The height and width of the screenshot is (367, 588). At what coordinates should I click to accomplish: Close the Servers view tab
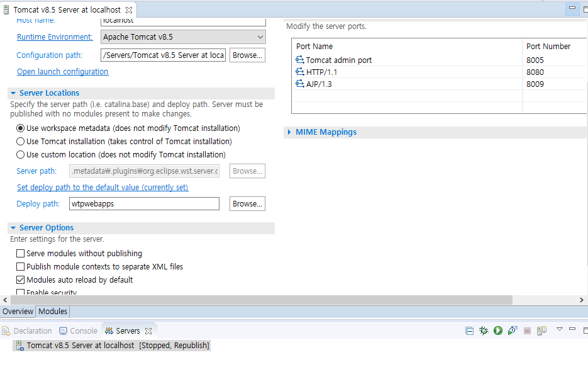pos(148,331)
